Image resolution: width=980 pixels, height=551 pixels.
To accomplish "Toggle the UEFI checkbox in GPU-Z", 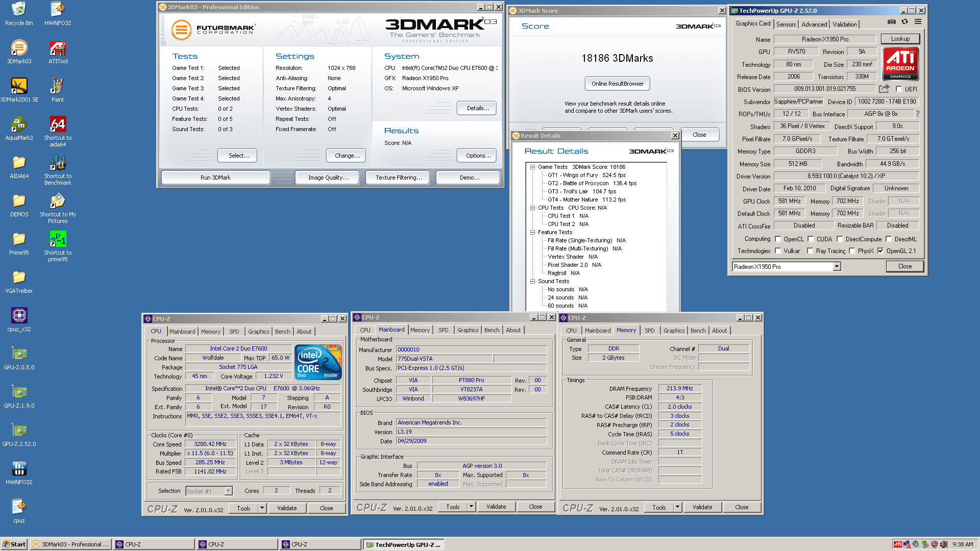I will pos(899,89).
